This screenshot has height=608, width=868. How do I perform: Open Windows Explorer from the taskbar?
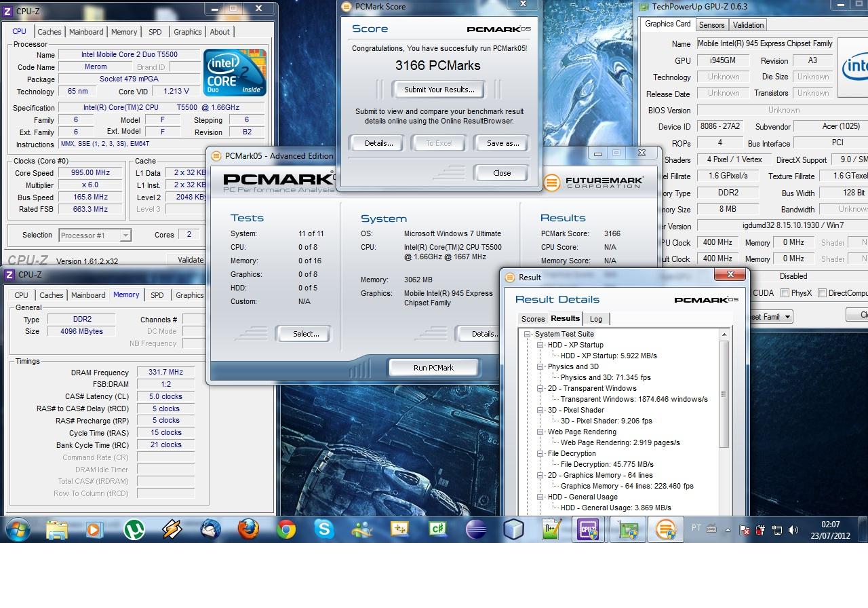coord(57,529)
